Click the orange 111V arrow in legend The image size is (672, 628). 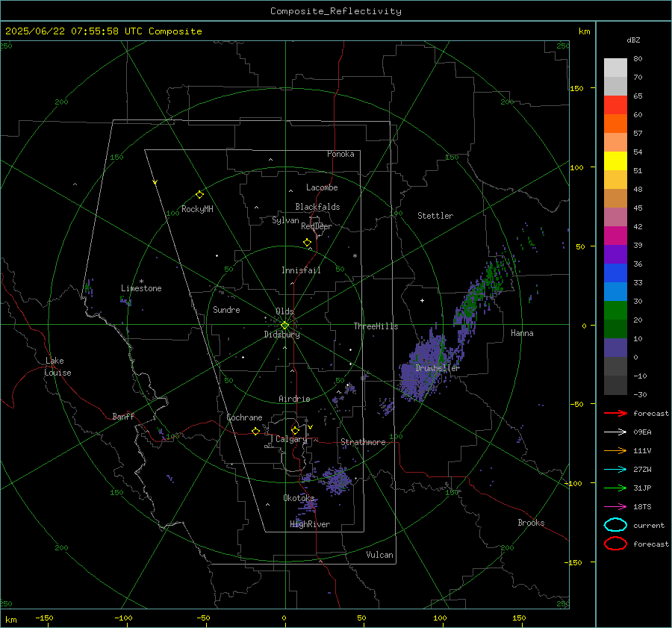(x=615, y=450)
